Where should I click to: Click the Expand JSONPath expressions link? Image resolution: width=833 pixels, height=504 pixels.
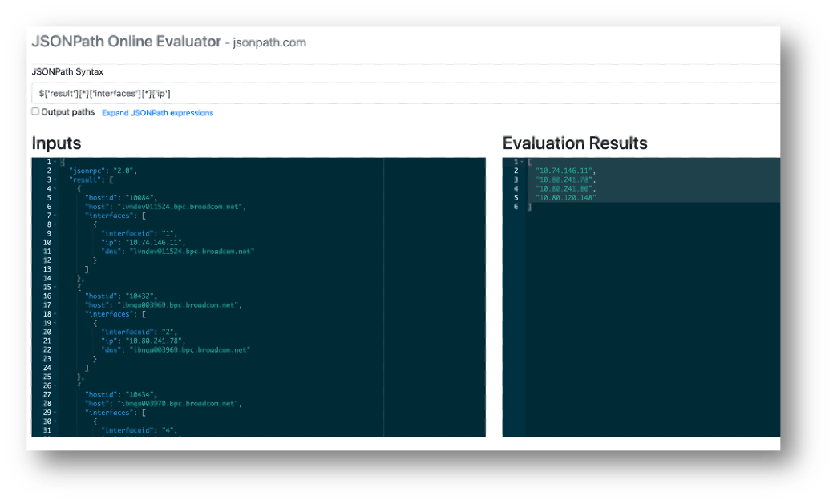157,113
